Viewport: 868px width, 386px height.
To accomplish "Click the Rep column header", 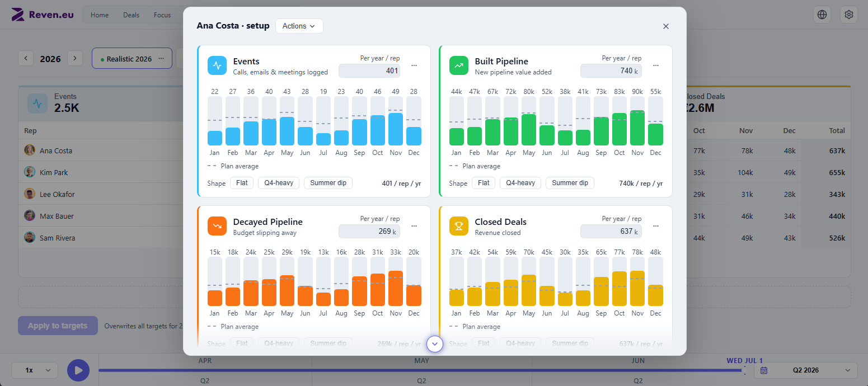I will (30, 130).
